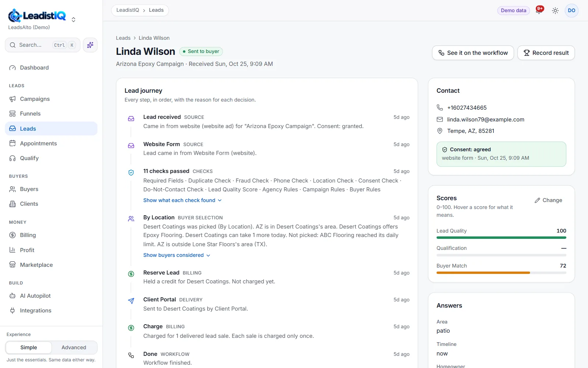Open Campaigns in the sidebar
The image size is (588, 368).
[51, 99]
